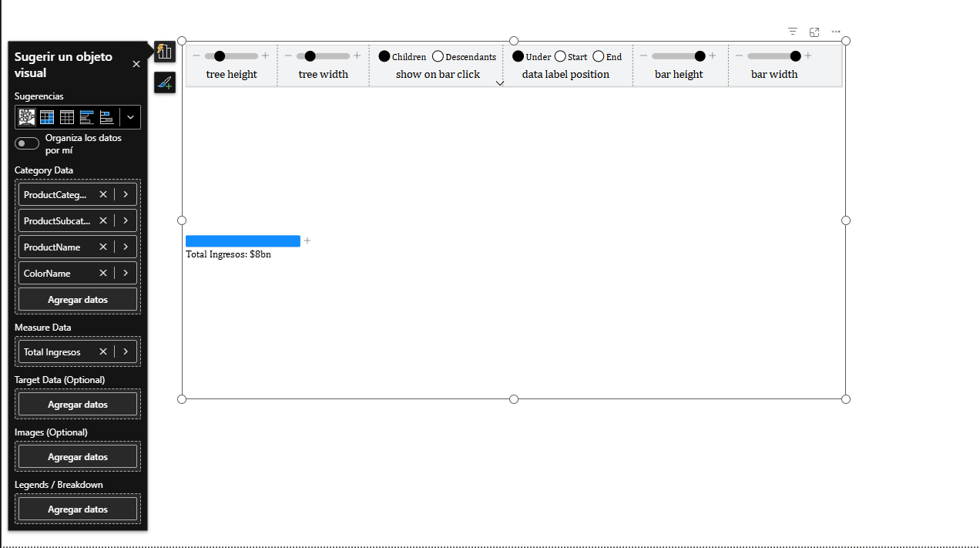The width and height of the screenshot is (980, 548).
Task: Toggle 'Organiza los datos por mí' switch
Action: pyautogui.click(x=27, y=143)
